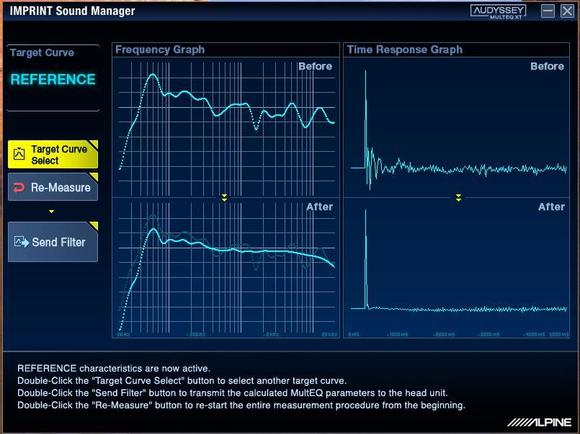Click the After time response graph
The height and width of the screenshot is (434, 580).
pos(456,268)
